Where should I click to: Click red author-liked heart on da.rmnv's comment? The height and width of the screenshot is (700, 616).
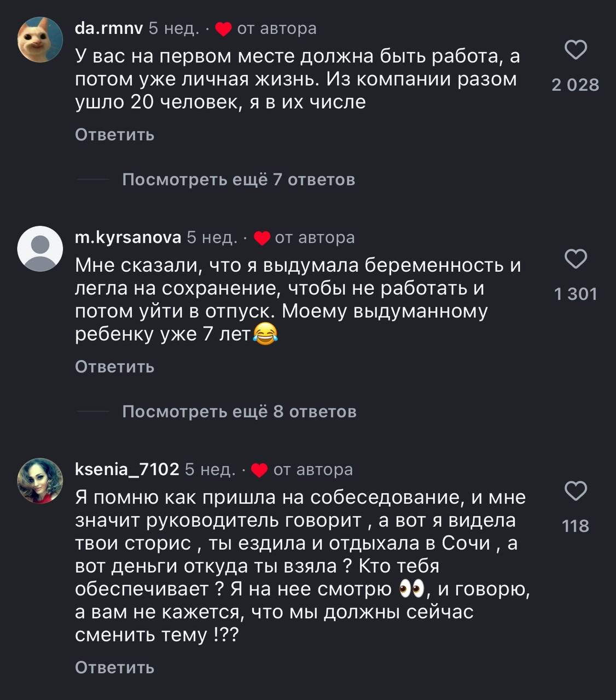[x=223, y=29]
